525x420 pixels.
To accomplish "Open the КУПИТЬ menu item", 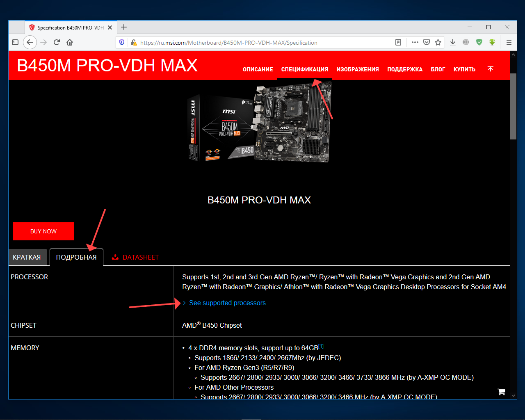I will [x=464, y=69].
